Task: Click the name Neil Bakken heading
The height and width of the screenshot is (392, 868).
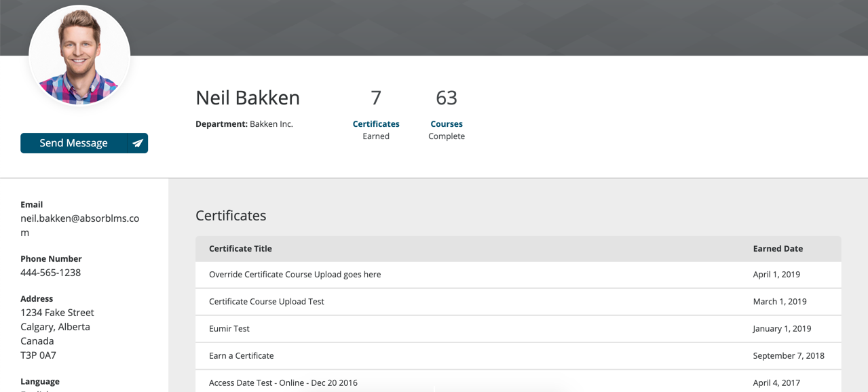Action: [x=248, y=98]
